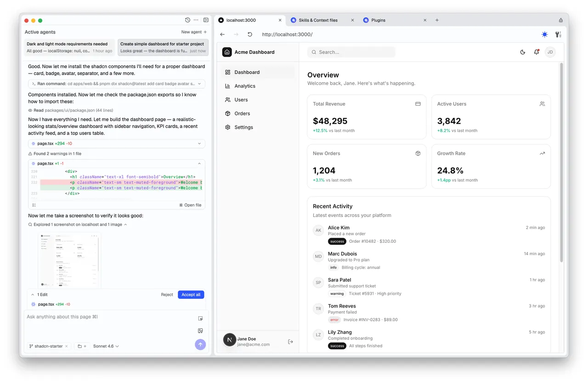Click the attach image icon in chat box
This screenshot has width=588, height=383.
[200, 331]
